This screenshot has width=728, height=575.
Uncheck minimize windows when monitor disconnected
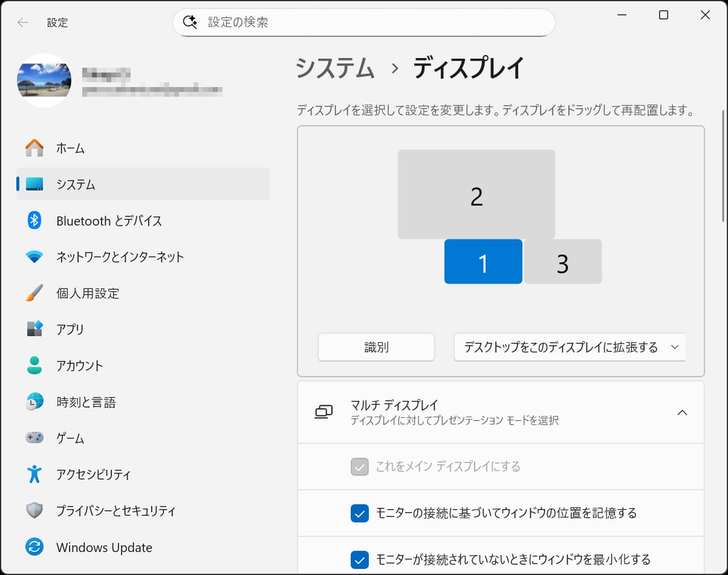click(360, 559)
